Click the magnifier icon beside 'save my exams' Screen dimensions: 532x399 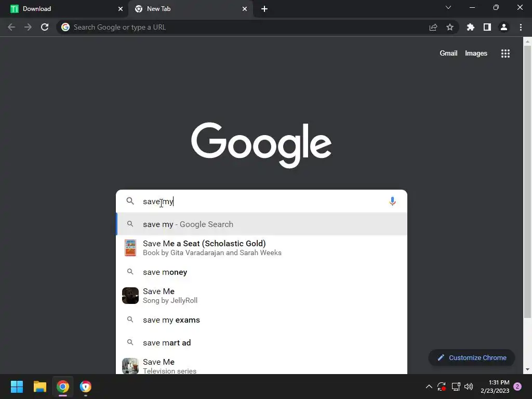(x=130, y=320)
